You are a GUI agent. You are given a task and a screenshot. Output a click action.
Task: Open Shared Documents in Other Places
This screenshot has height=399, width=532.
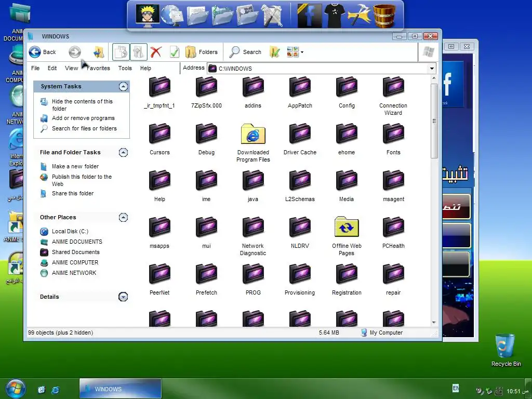tap(76, 252)
